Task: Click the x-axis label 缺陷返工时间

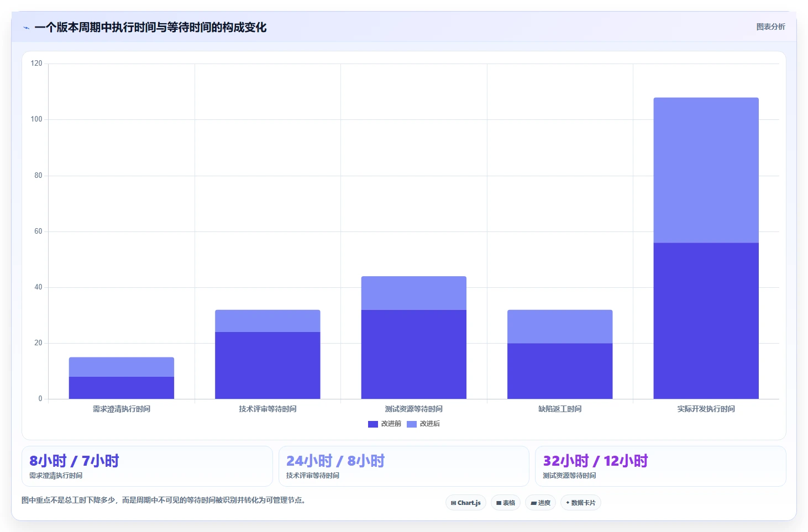Action: (x=560, y=409)
